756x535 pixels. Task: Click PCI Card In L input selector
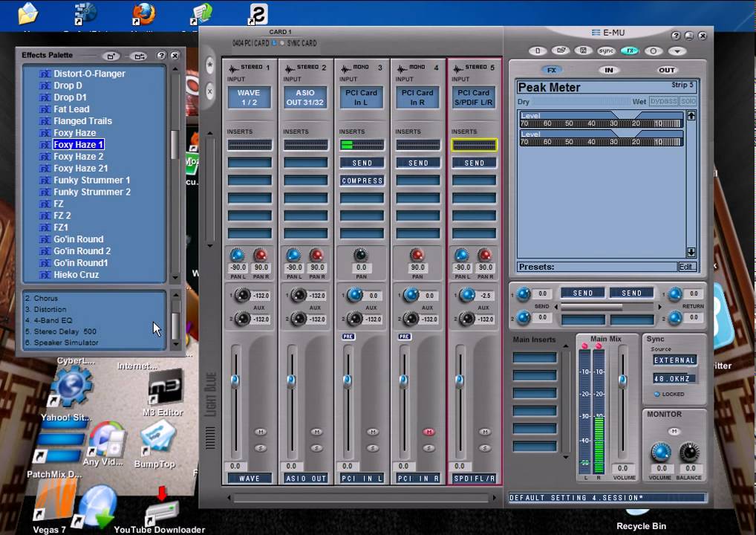coord(361,97)
